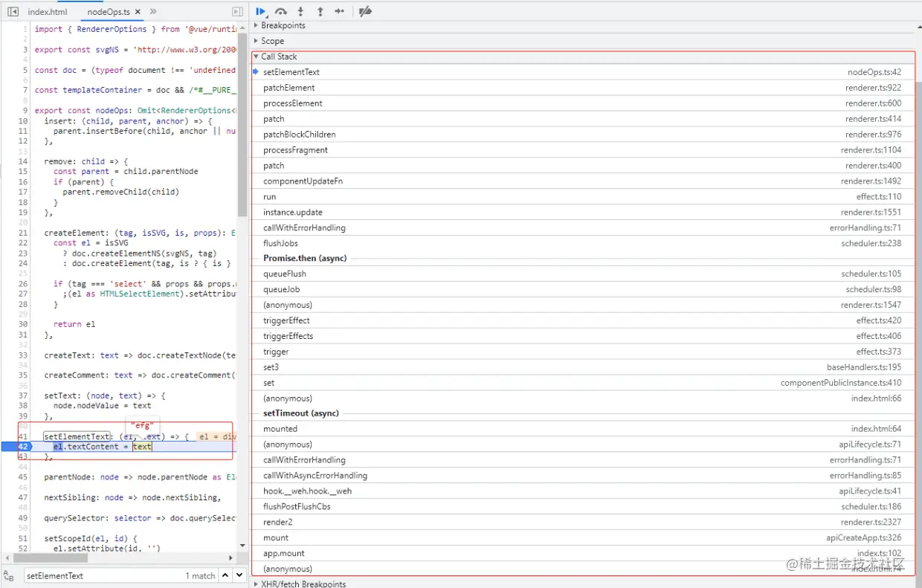This screenshot has height=588, width=922.
Task: Select hook.__weh.hook.__weh stack frame
Action: coord(584,491)
